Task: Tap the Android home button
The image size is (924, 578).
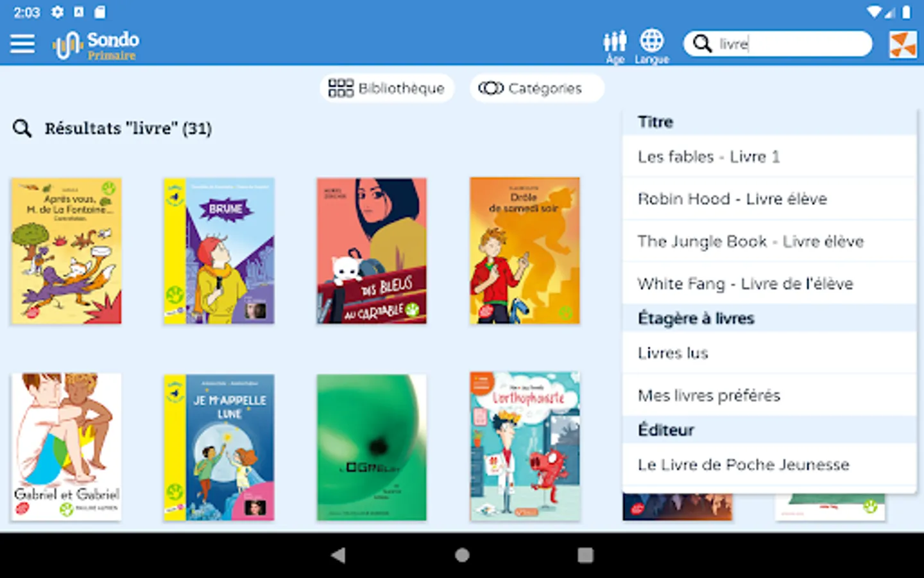Action: pyautogui.click(x=462, y=556)
